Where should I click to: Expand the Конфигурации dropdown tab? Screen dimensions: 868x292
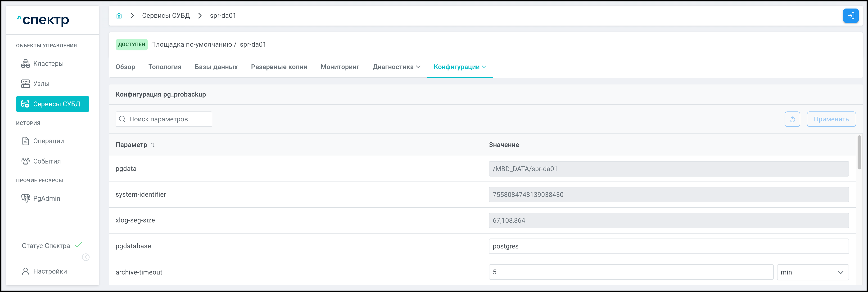460,67
